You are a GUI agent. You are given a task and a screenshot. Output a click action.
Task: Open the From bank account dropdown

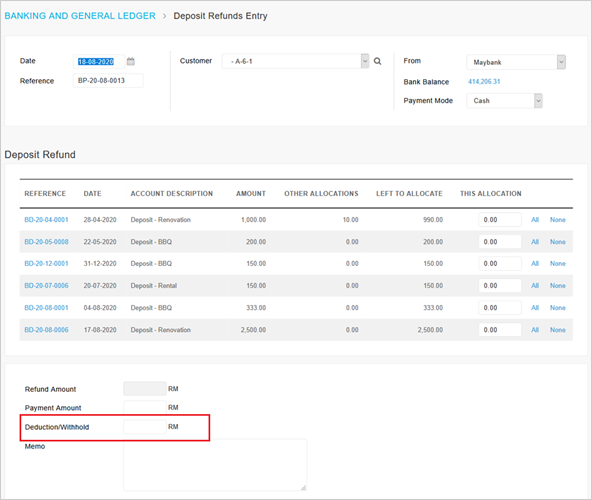(561, 62)
